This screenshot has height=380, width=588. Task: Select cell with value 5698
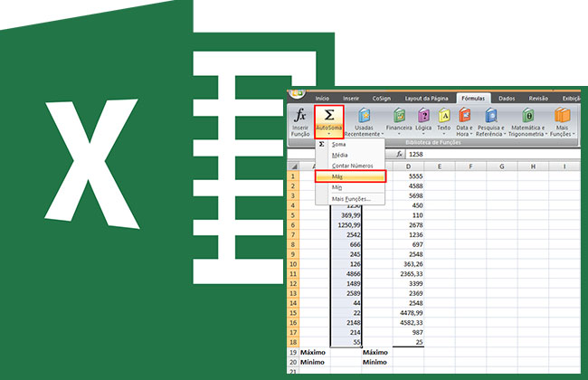coord(408,195)
